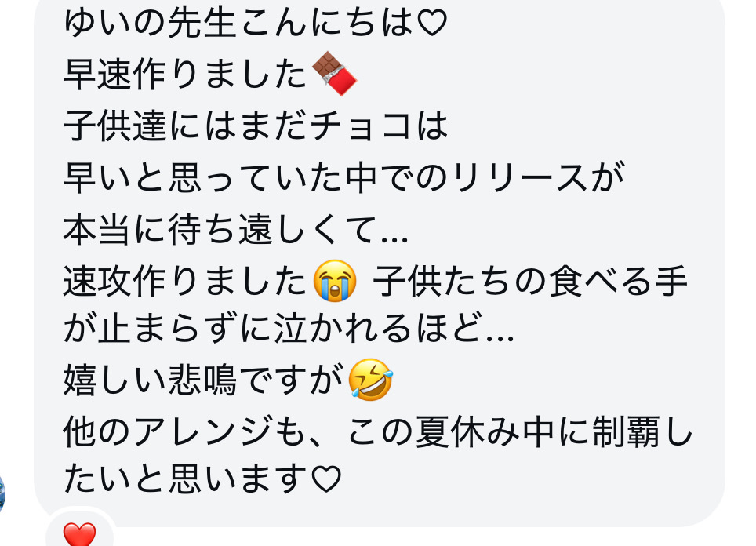Click the heart outline after こんにちは
Image resolution: width=756 pixels, height=546 pixels.
pos(431,23)
